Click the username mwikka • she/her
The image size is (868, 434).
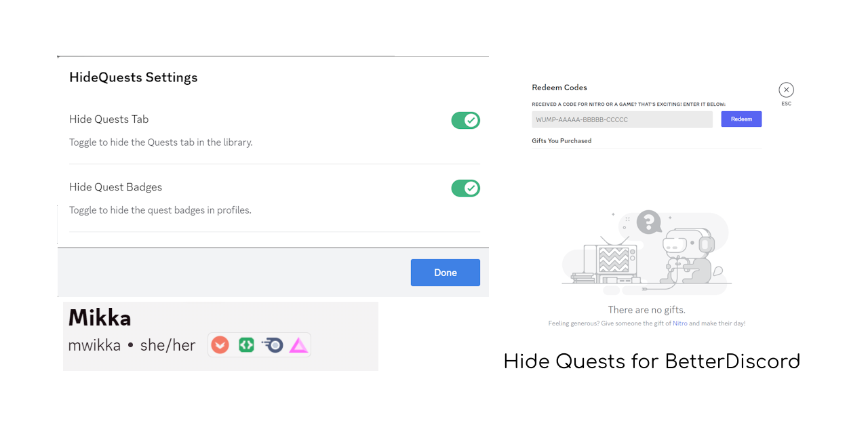[x=132, y=345]
